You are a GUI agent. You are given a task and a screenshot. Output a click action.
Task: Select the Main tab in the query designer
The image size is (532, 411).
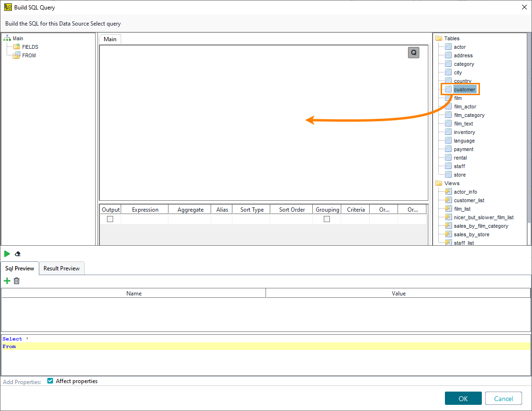(109, 39)
